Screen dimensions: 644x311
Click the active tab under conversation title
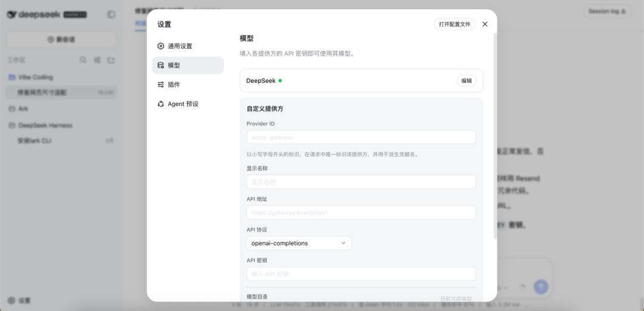tap(141, 24)
